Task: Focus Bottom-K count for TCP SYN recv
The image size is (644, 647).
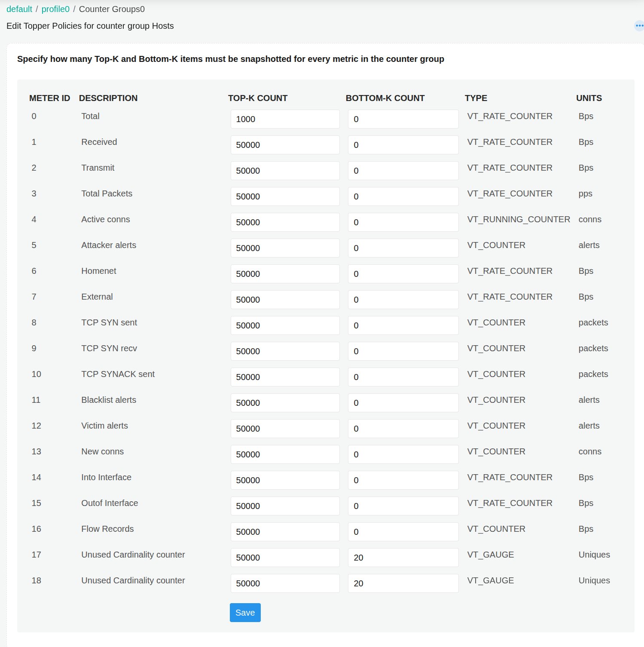Action: pos(403,351)
